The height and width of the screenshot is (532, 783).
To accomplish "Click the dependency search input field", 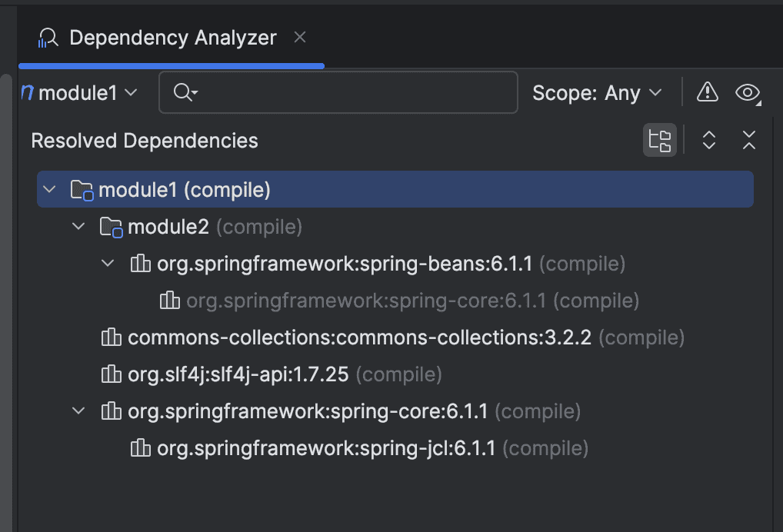I will [x=354, y=93].
